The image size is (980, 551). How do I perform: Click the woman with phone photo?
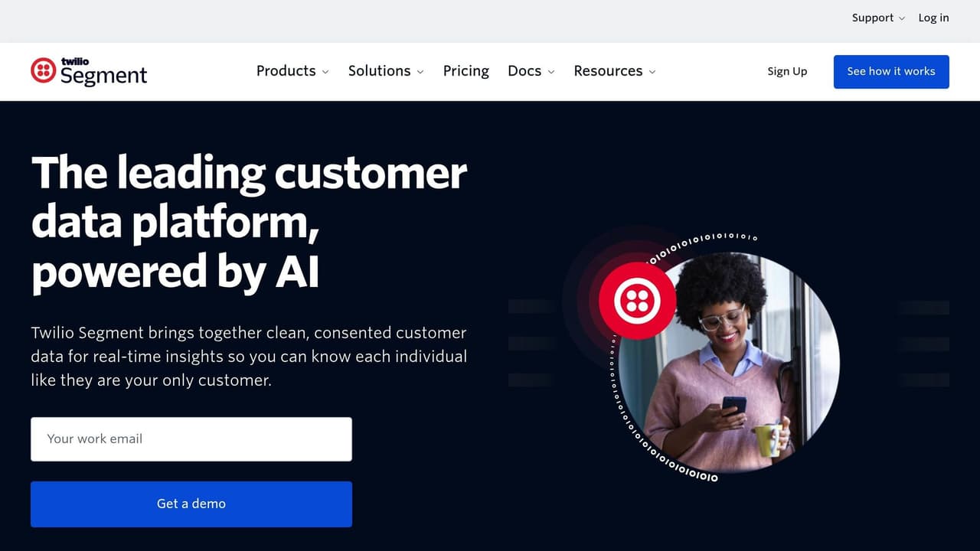(x=729, y=362)
